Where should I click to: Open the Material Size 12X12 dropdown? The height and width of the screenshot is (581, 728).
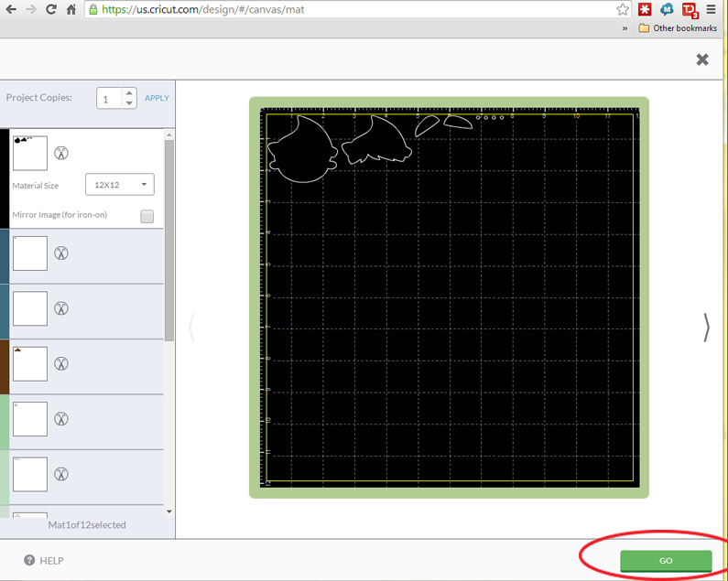click(120, 185)
